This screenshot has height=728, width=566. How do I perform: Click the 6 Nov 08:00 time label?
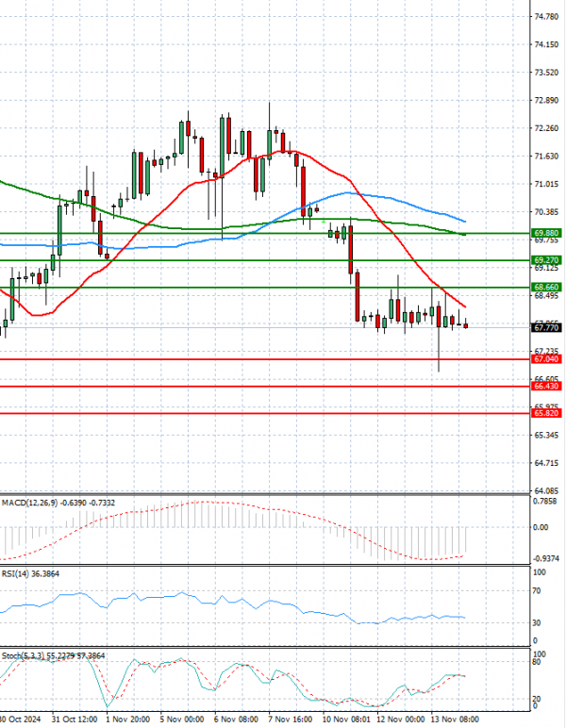pos(237,720)
